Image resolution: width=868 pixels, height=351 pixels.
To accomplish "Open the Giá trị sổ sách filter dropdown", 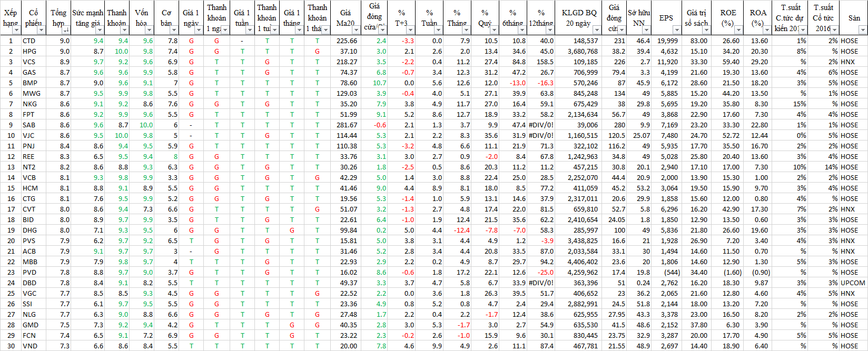I will click(x=706, y=30).
